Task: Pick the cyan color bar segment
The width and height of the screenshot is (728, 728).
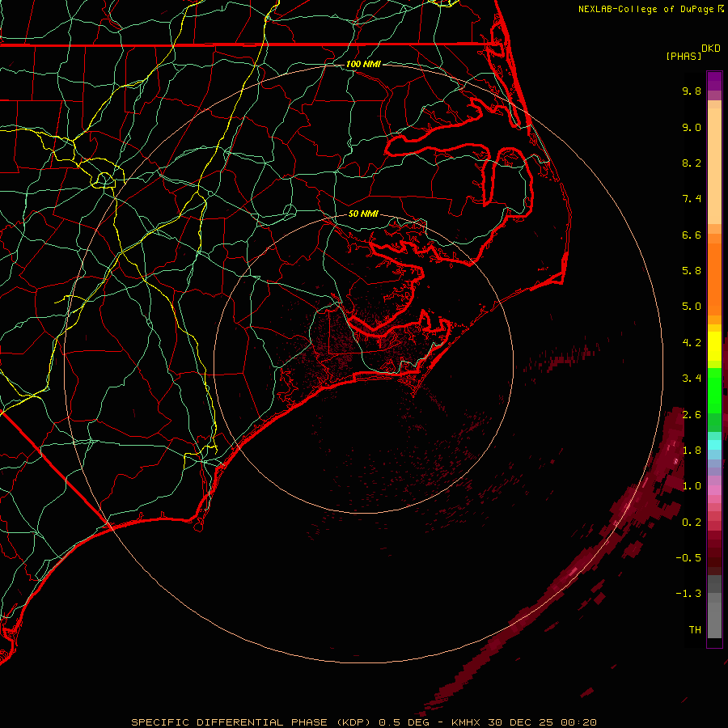Action: [714, 445]
